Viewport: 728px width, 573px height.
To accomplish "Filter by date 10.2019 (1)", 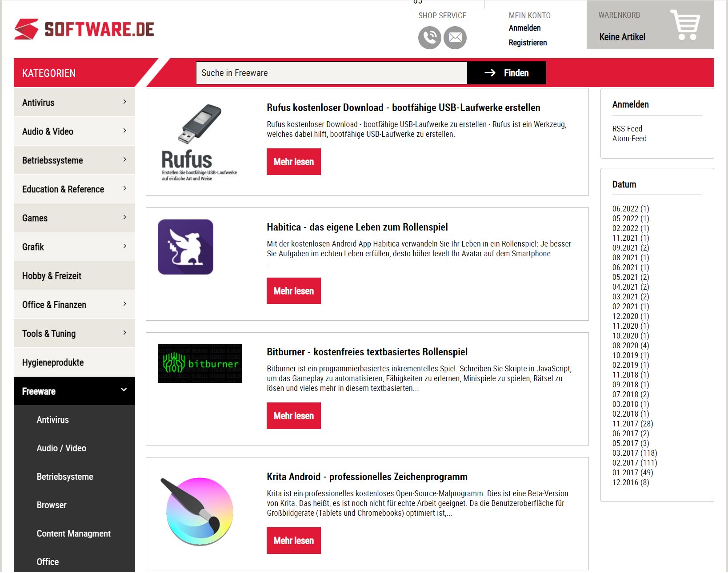I will (631, 355).
